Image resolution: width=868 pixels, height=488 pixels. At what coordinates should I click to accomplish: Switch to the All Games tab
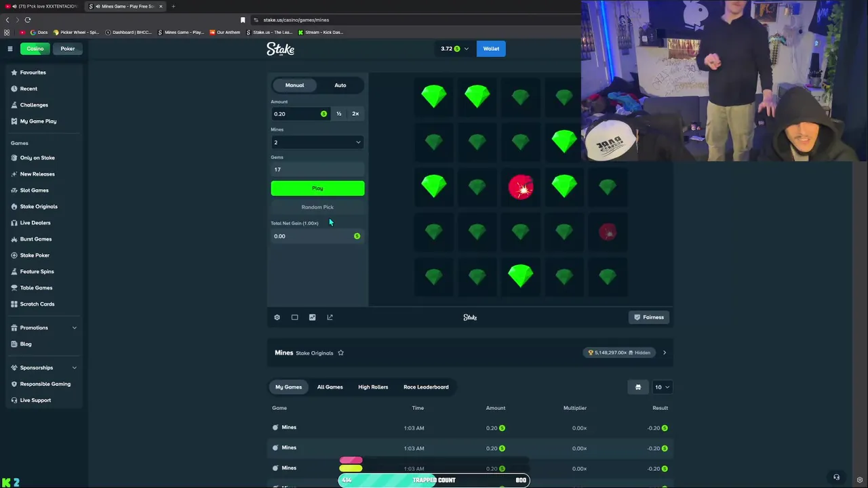pos(330,387)
